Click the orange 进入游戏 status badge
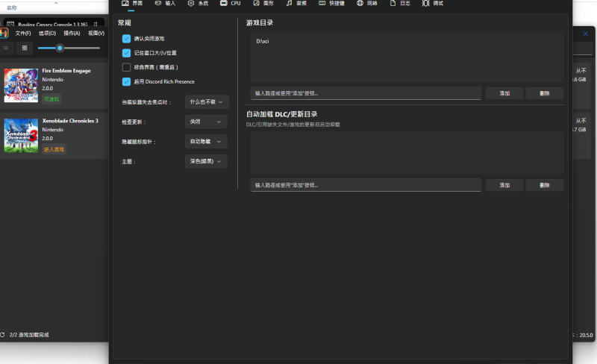Viewport: 597px width, 364px height. click(54, 149)
